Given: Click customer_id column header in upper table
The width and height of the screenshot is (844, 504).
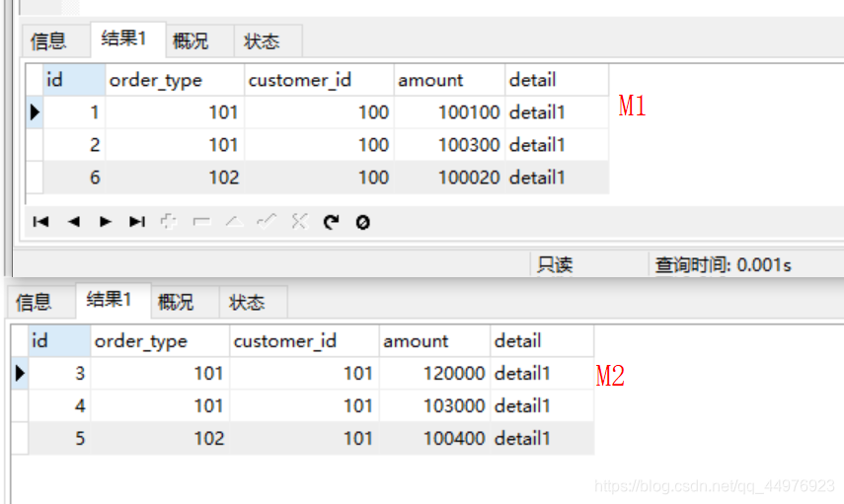Looking at the screenshot, I should [319, 80].
